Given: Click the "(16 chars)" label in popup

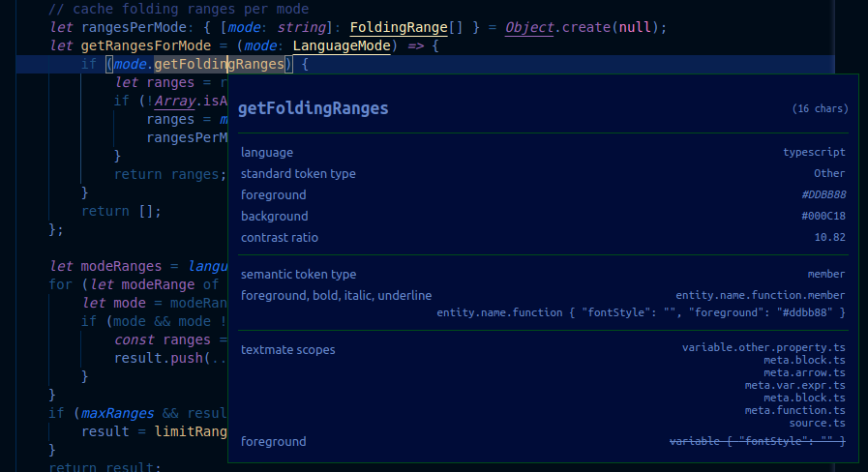Looking at the screenshot, I should (820, 109).
